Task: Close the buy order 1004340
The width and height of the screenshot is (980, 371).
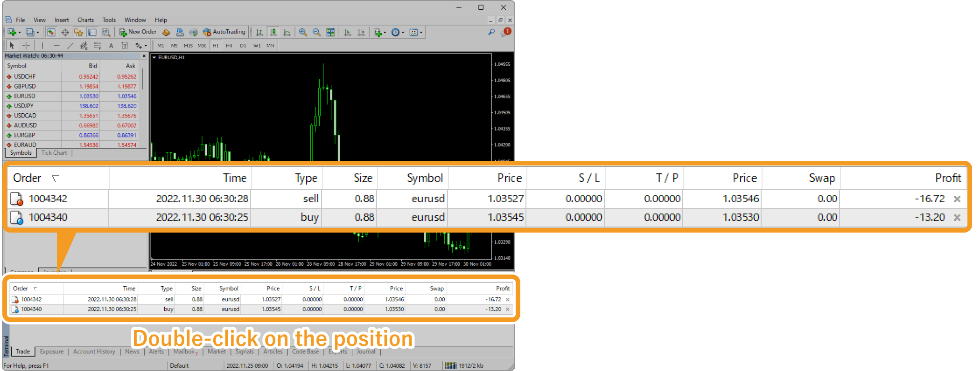Action: [957, 218]
